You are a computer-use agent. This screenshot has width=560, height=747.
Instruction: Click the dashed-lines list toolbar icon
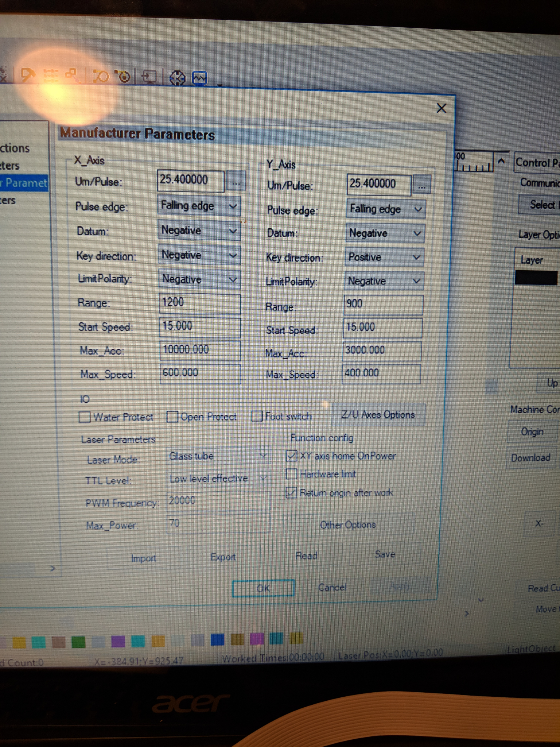coord(50,75)
